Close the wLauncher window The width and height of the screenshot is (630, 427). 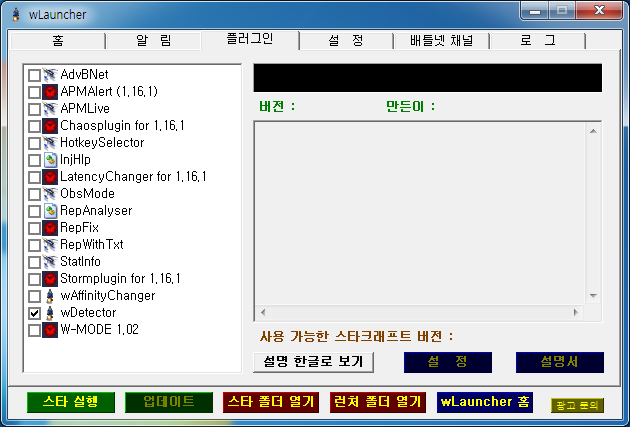599,11
